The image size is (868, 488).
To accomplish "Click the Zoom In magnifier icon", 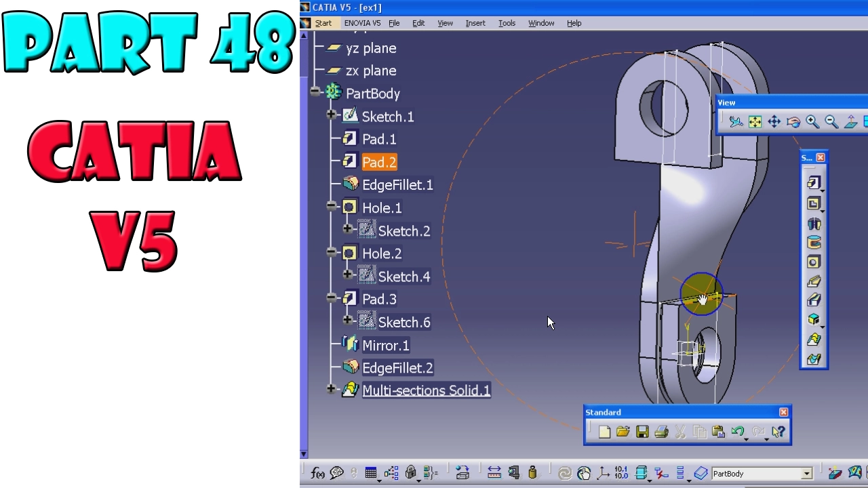I will click(x=812, y=122).
